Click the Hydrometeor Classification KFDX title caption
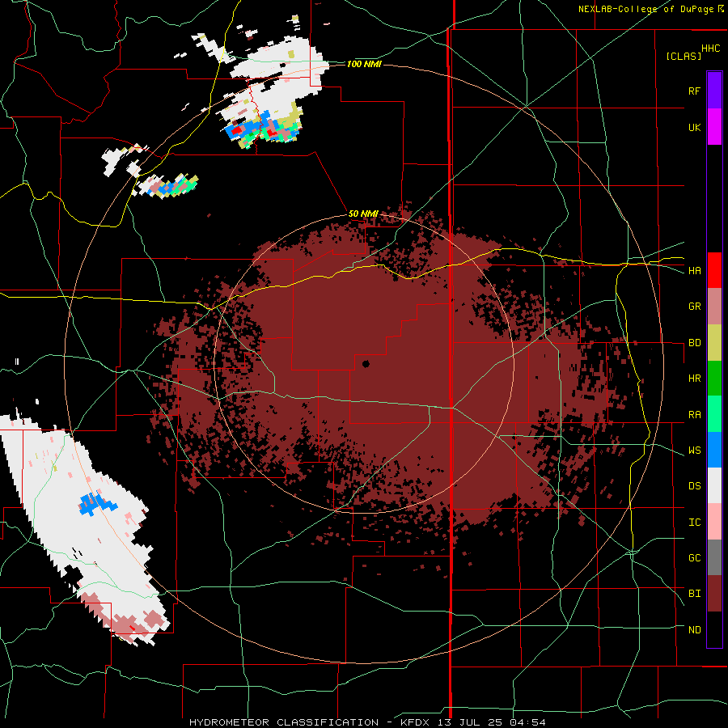The width and height of the screenshot is (728, 728). [367, 722]
